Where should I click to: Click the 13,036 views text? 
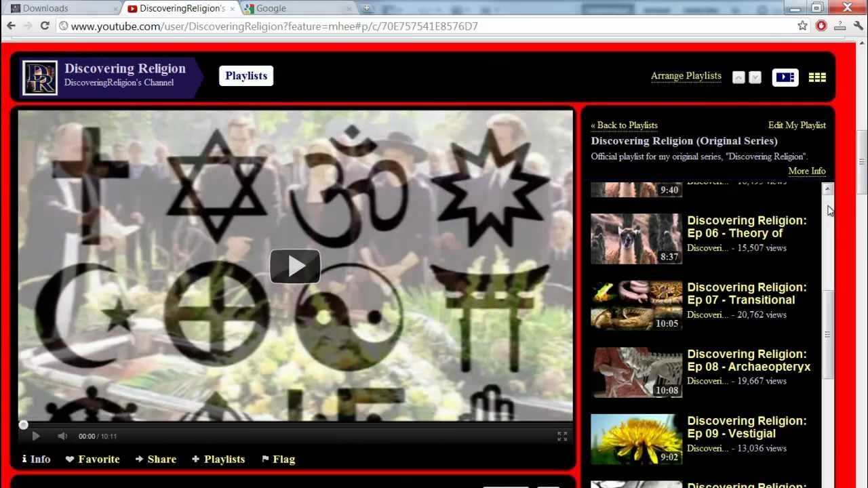tap(762, 448)
